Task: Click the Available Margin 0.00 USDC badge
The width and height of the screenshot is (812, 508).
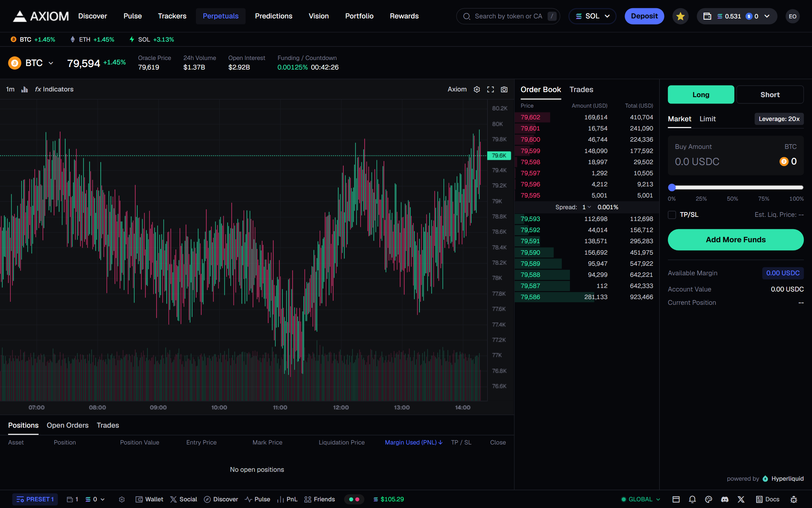Action: click(783, 273)
